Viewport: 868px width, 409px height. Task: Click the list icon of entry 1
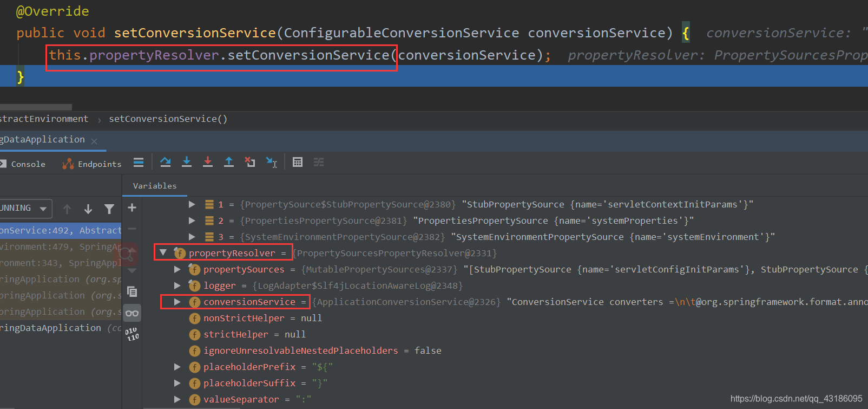point(209,204)
